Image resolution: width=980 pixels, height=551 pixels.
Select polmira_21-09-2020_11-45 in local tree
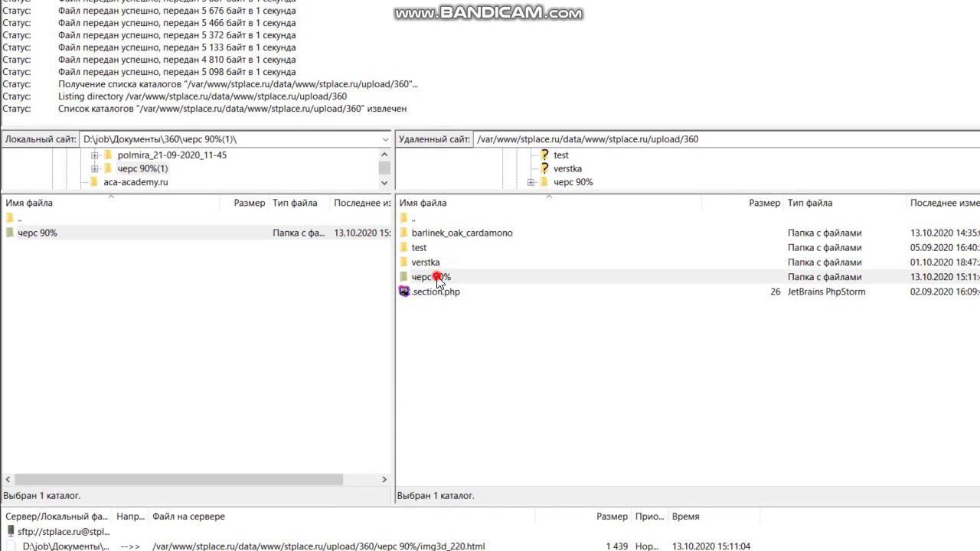point(171,155)
